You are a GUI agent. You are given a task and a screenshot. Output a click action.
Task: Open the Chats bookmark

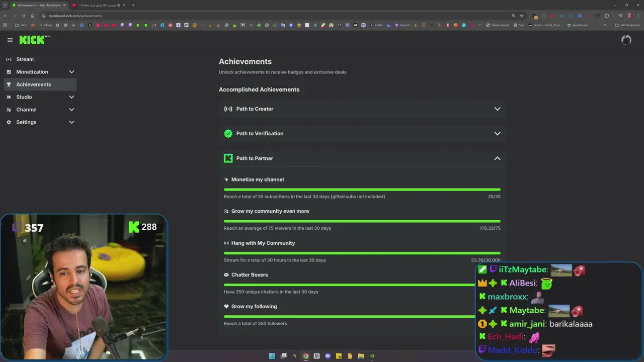tap(376, 25)
